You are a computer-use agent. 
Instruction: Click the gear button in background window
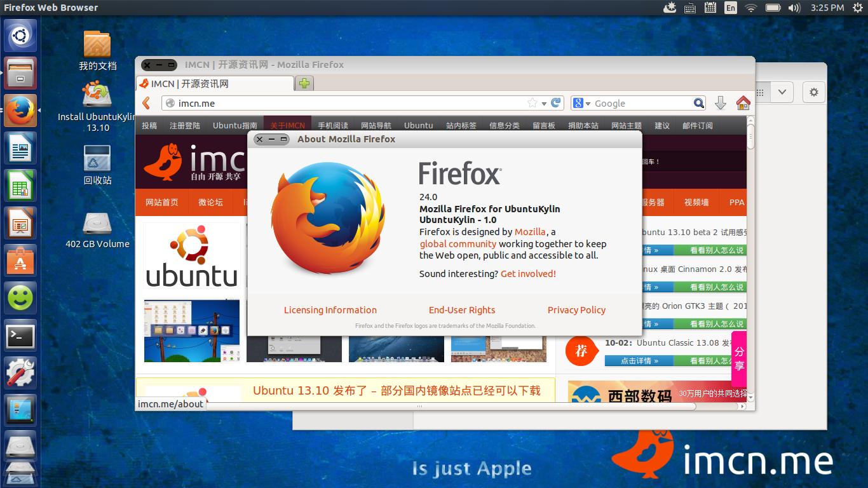pos(813,92)
